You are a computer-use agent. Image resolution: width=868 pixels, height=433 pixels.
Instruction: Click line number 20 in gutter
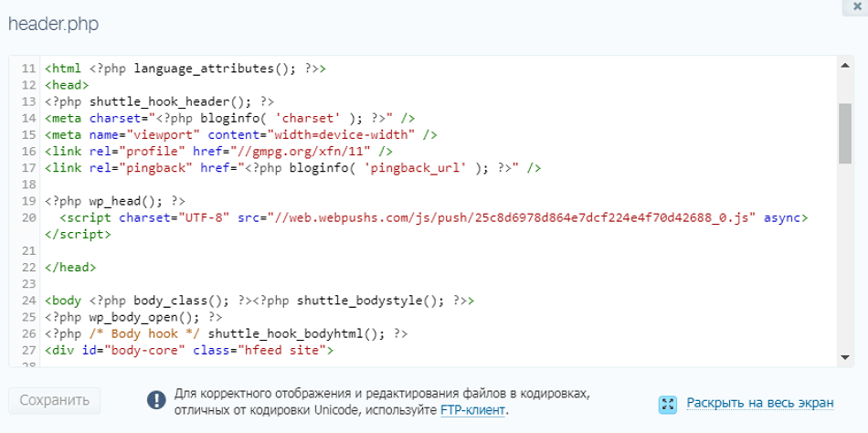pyautogui.click(x=29, y=218)
